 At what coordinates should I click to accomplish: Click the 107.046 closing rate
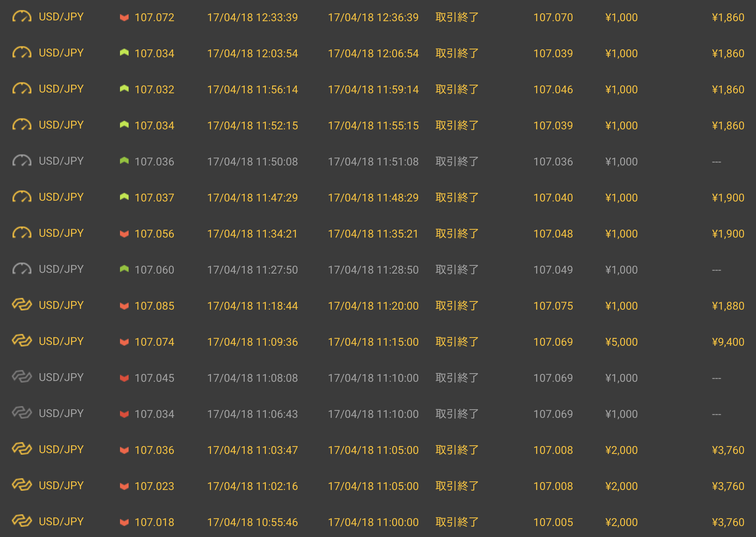tap(553, 89)
